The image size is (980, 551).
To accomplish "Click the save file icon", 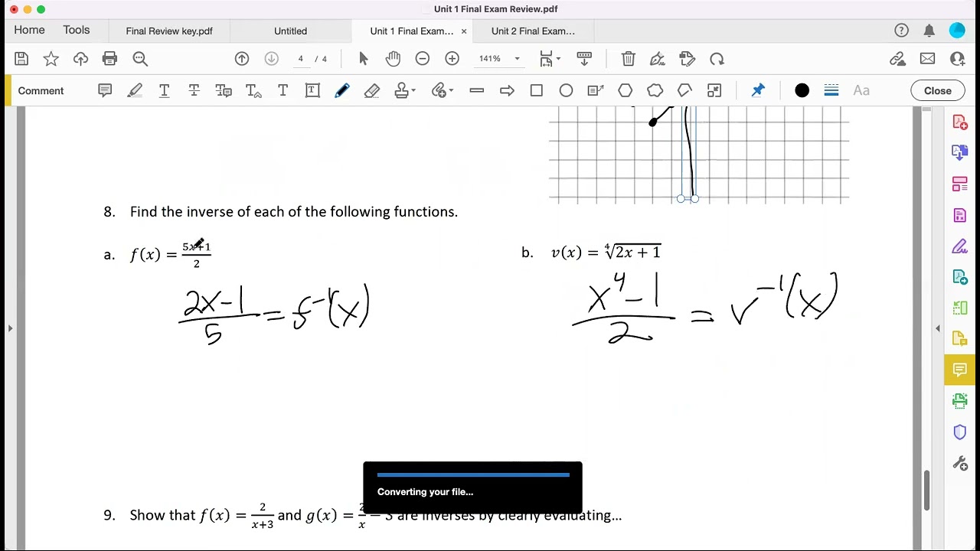I will pos(21,59).
